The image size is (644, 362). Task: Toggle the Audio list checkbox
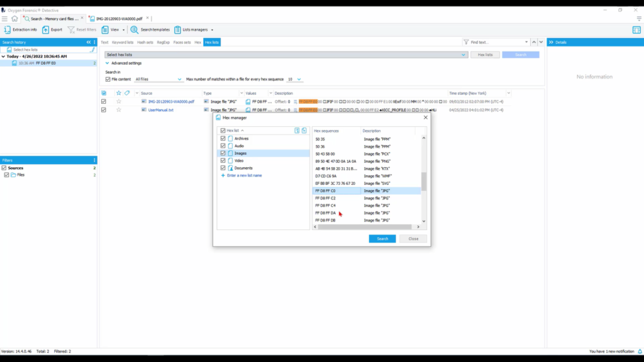(223, 146)
